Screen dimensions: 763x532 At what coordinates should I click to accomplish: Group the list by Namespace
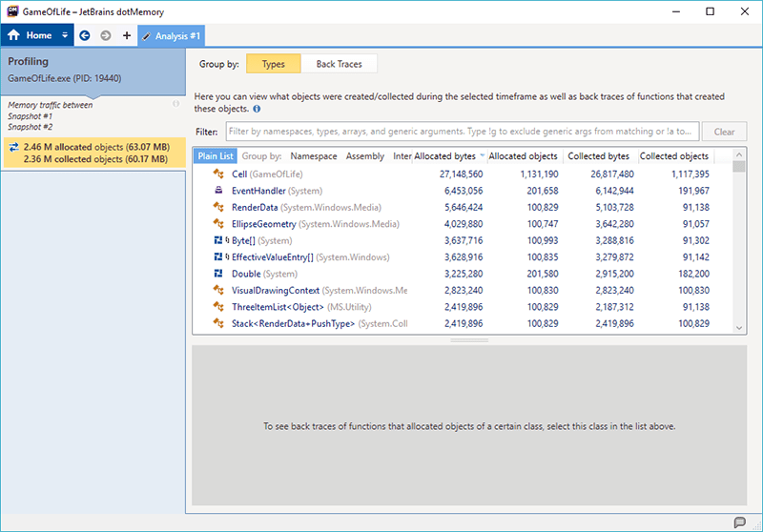pos(313,156)
